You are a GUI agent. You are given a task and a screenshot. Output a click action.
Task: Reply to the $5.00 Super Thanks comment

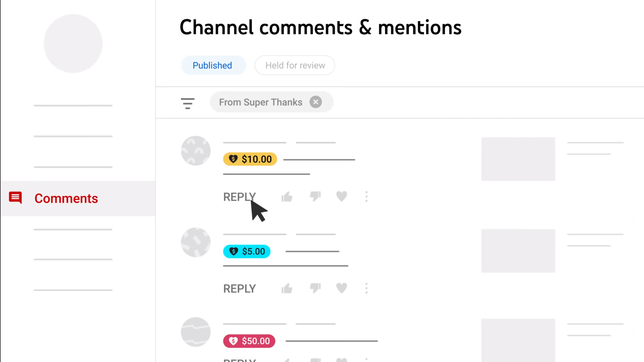click(x=239, y=288)
